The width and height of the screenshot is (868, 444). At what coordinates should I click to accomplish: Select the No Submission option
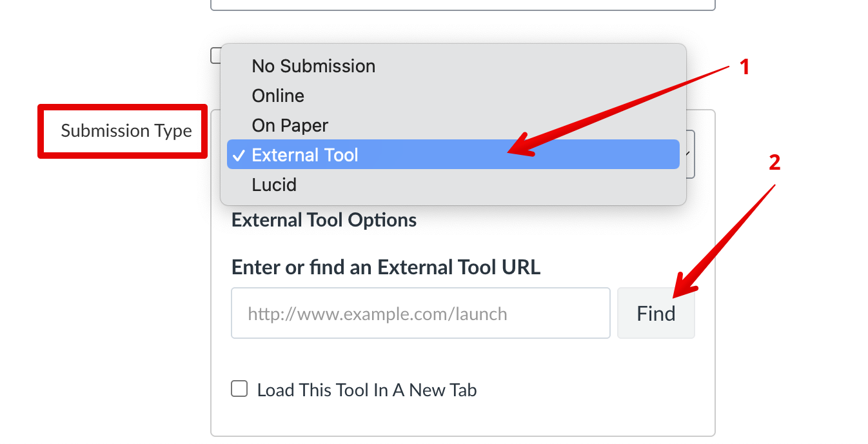(x=313, y=66)
